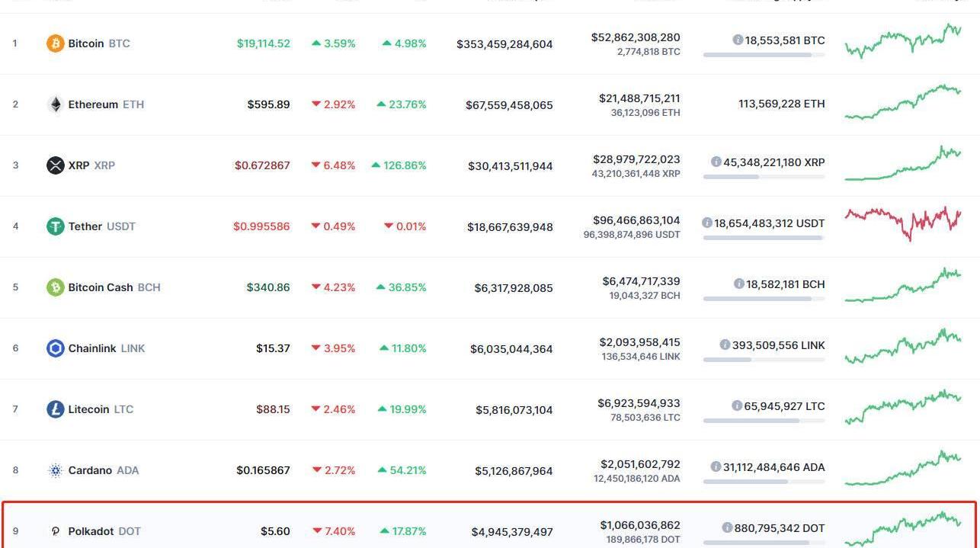
Task: Open the Bitcoin 7-day price chart
Action: [x=902, y=41]
